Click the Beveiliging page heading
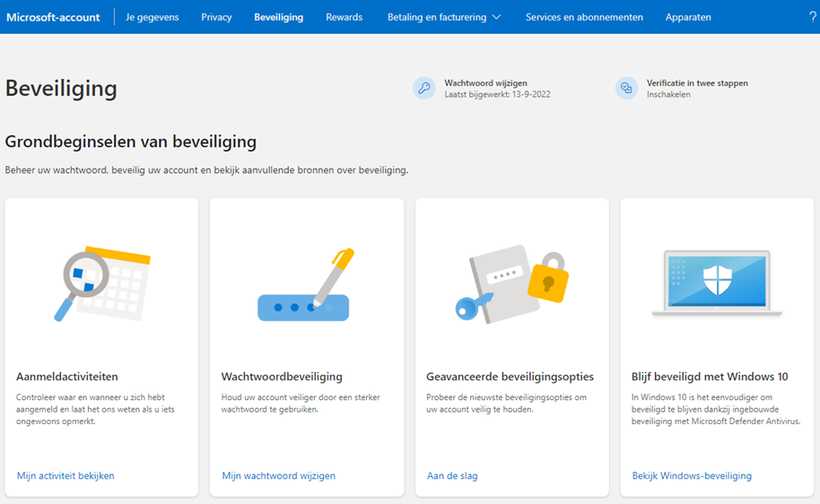 61,89
